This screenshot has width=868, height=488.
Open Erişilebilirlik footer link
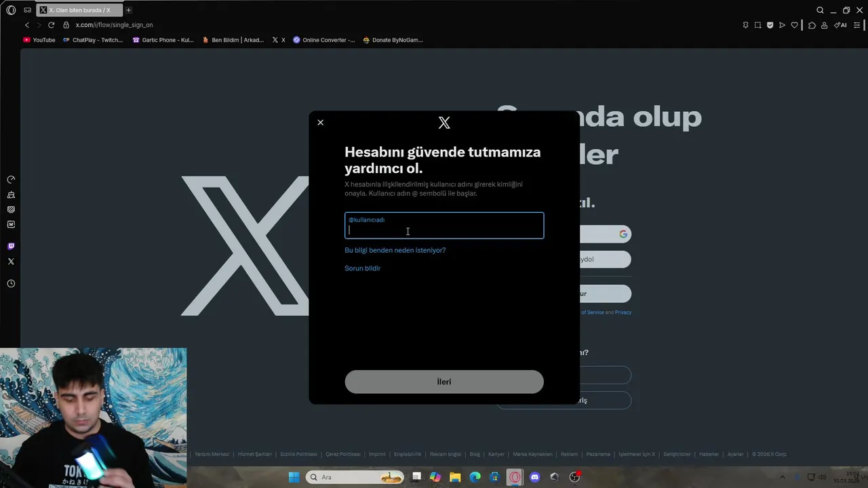point(408,454)
